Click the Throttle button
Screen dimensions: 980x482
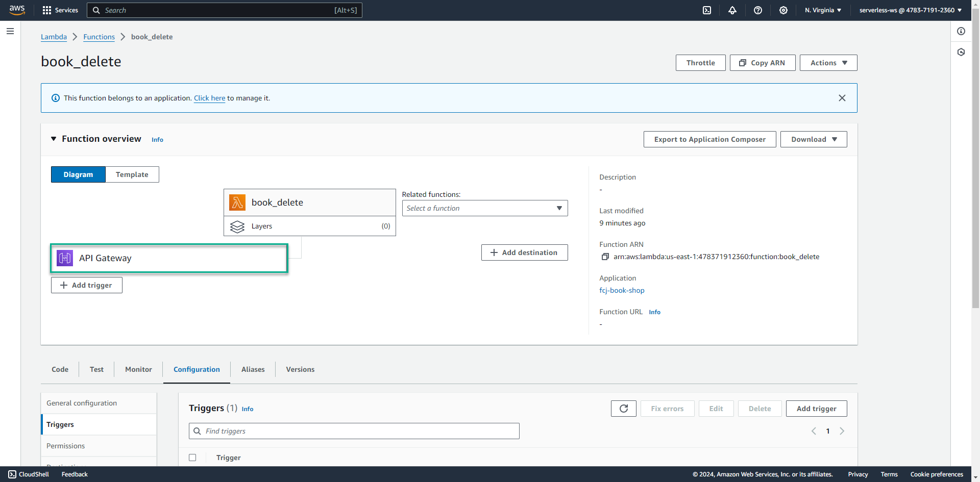coord(701,63)
